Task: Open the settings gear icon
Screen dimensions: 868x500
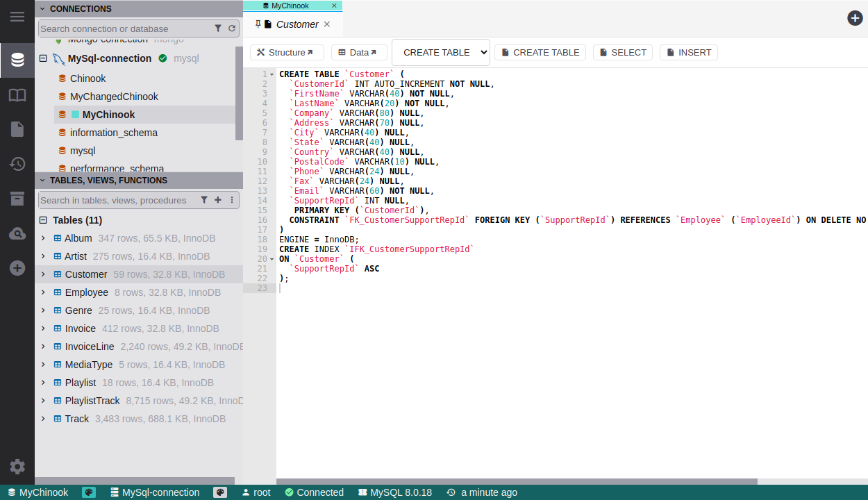Action: tap(17, 467)
